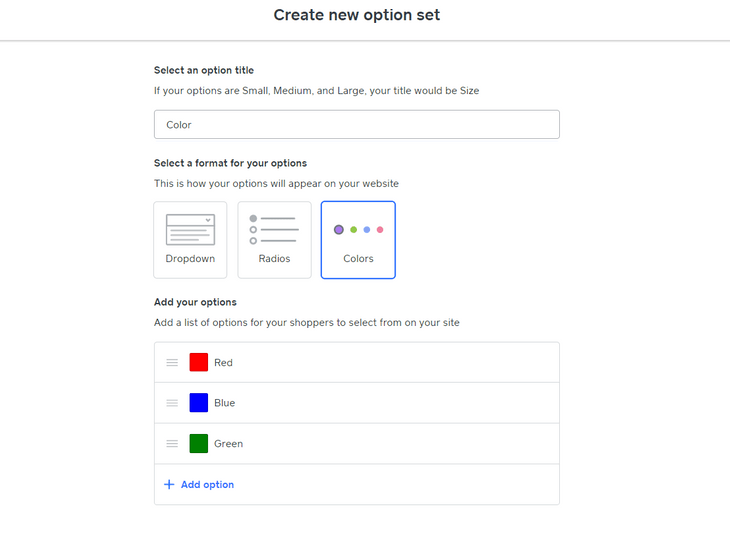Click the Create new option set heading
The image size is (730, 558).
point(357,15)
